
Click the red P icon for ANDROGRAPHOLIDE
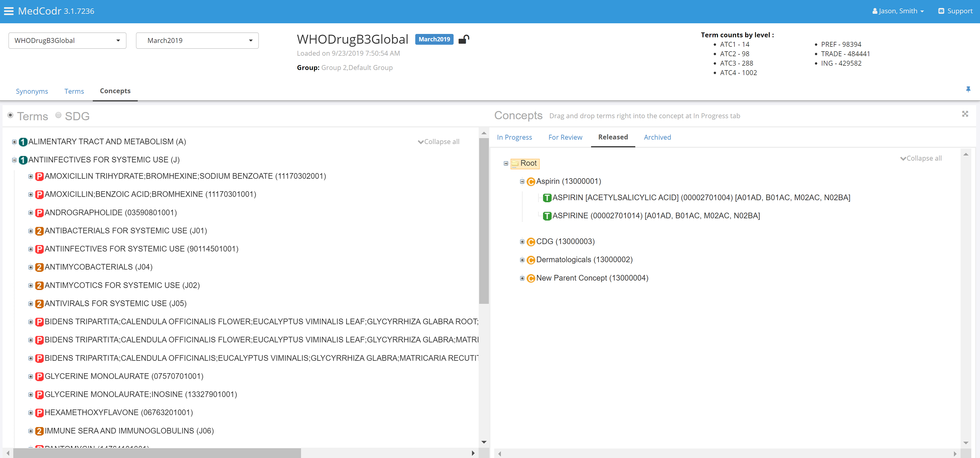[39, 213]
